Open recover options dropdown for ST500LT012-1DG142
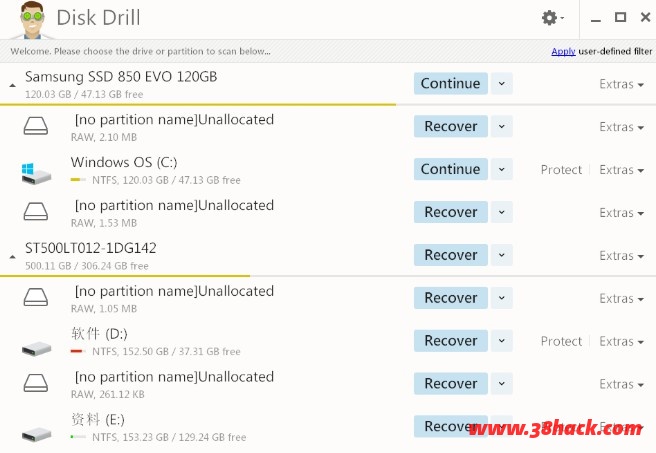This screenshot has height=453, width=656. (x=502, y=255)
